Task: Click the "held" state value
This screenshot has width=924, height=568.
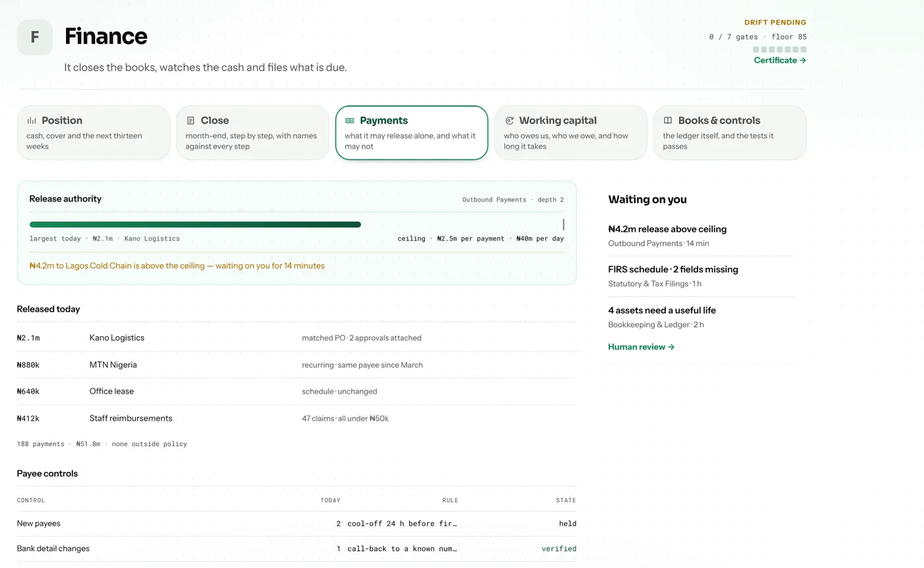Action: coord(568,524)
